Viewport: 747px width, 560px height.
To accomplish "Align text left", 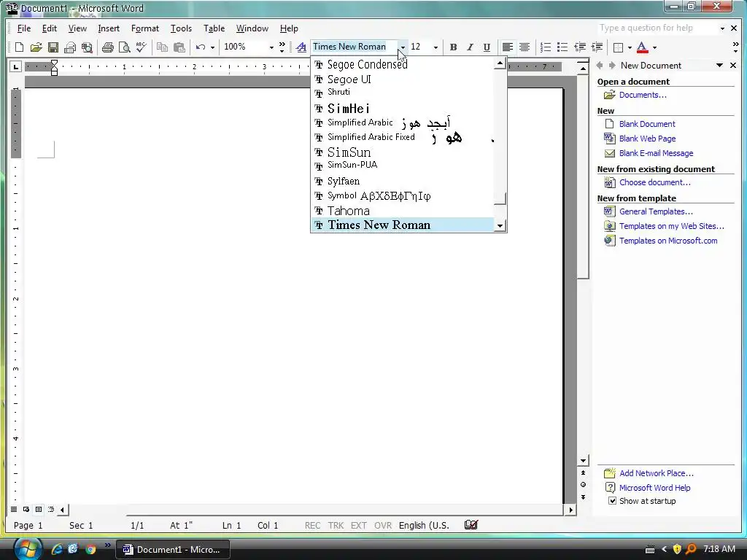I will pos(508,47).
